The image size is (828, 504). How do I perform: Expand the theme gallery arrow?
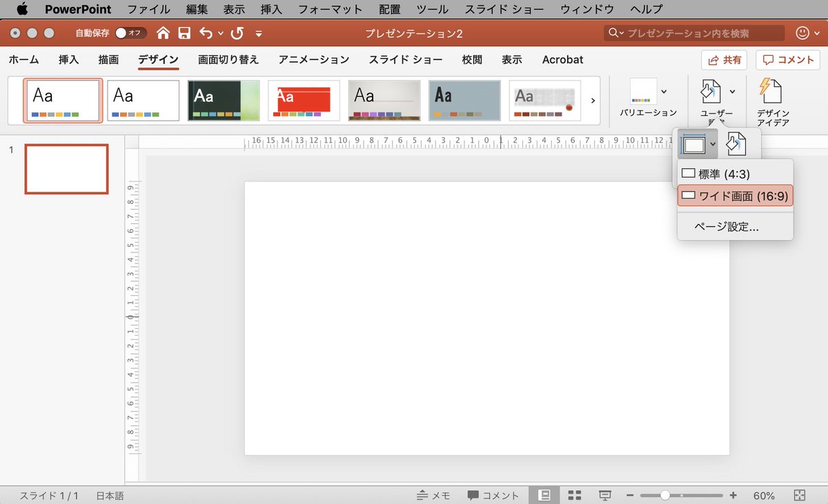pyautogui.click(x=593, y=101)
